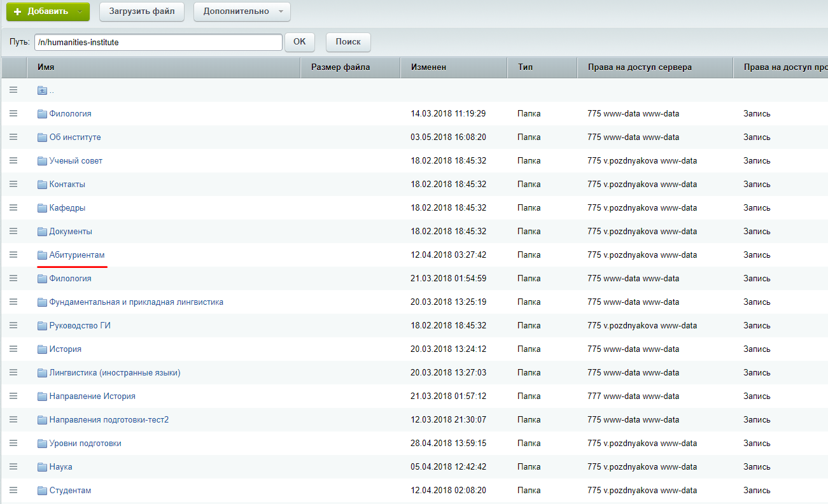Click folder icon next to История
The image size is (828, 504).
coord(43,349)
